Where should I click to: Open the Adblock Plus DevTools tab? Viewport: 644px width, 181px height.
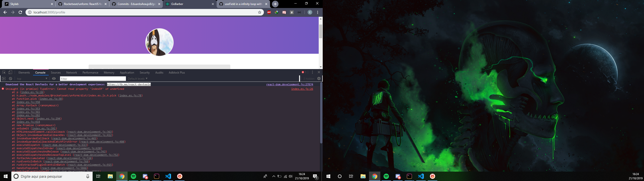[177, 73]
